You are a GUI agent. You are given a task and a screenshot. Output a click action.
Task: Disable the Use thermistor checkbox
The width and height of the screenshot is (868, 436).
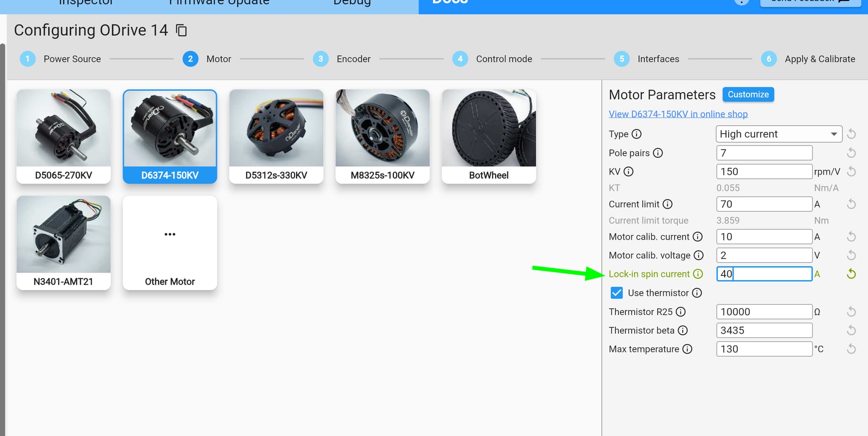click(617, 293)
